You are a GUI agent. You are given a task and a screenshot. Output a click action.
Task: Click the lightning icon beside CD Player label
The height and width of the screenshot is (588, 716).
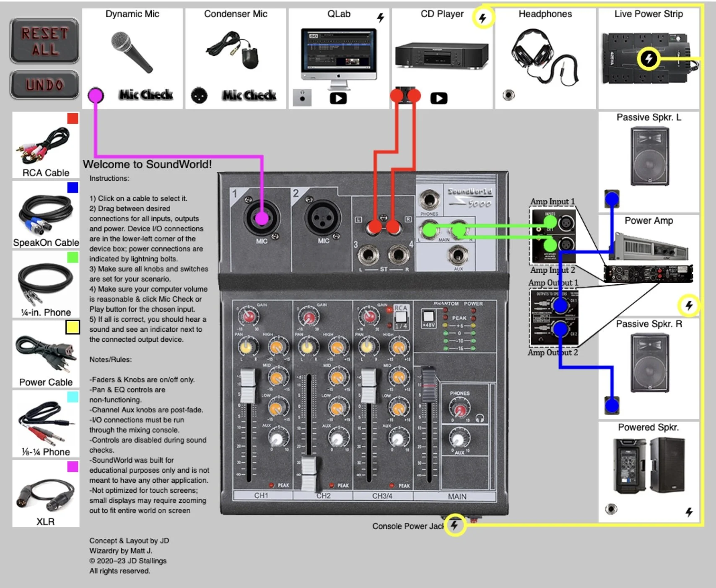pos(483,18)
